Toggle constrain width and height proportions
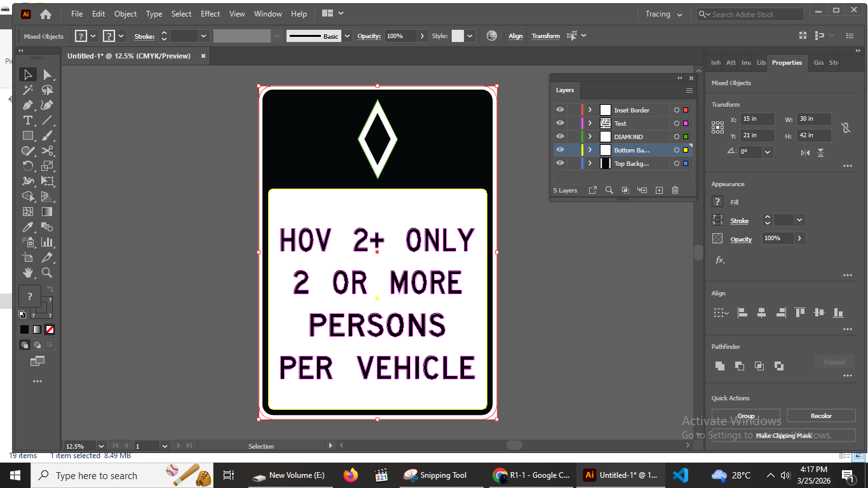The width and height of the screenshot is (868, 488). tap(846, 128)
